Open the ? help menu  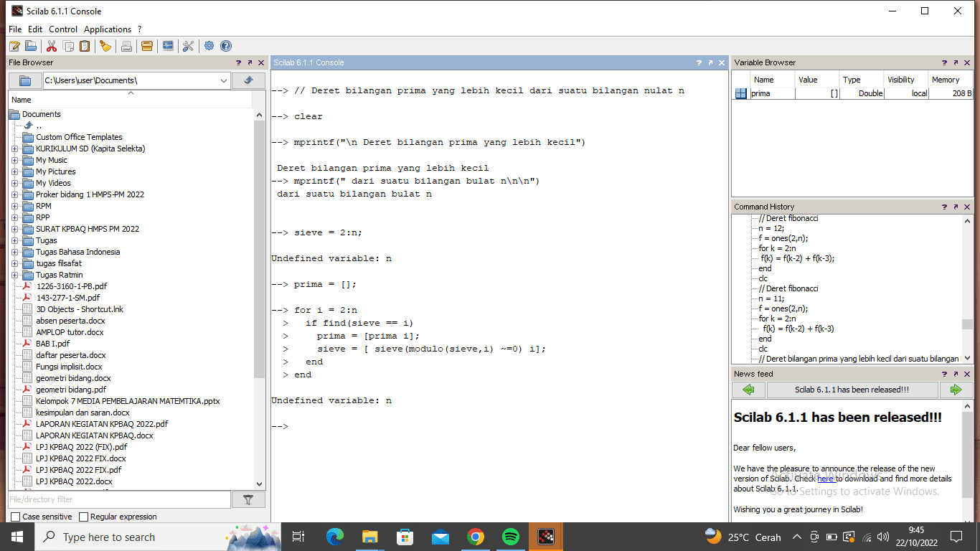(140, 29)
